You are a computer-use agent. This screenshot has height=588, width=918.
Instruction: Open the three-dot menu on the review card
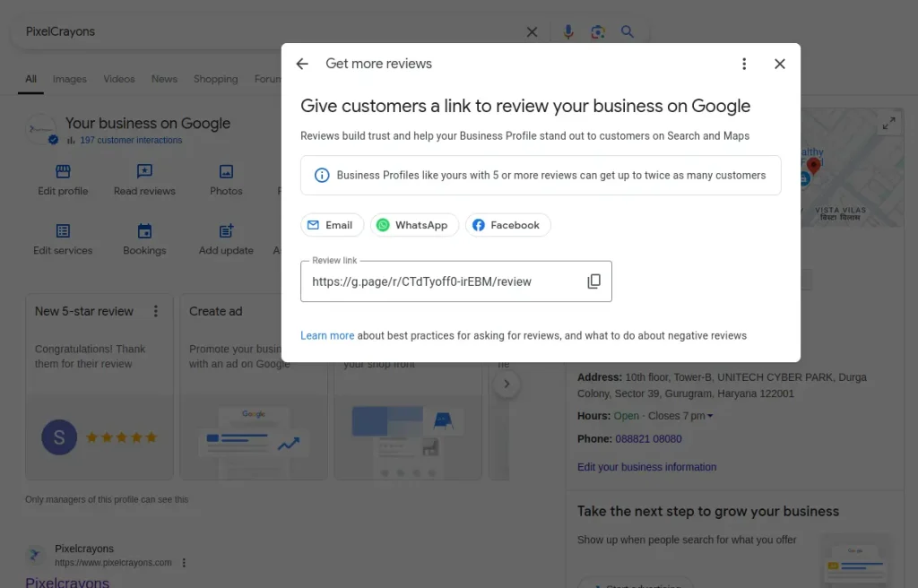click(x=156, y=311)
